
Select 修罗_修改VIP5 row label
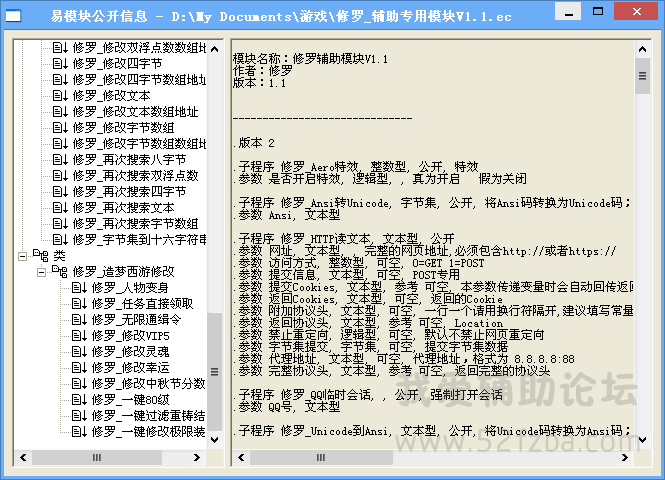pos(131,335)
